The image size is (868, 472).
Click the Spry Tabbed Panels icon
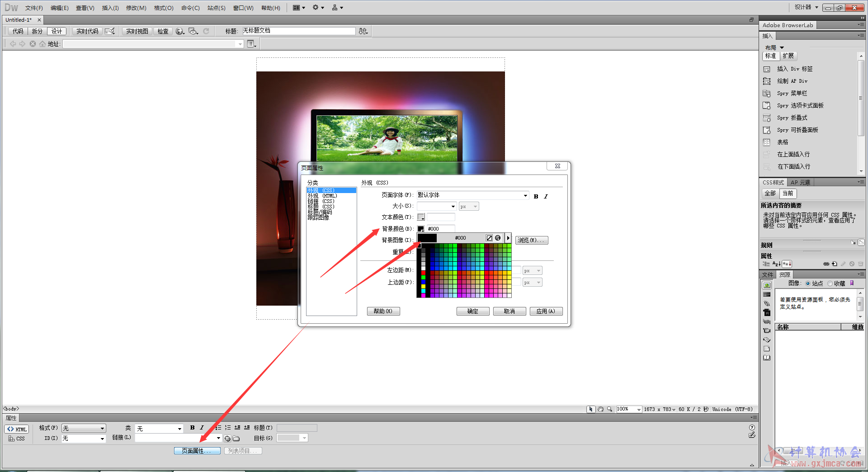click(x=767, y=106)
